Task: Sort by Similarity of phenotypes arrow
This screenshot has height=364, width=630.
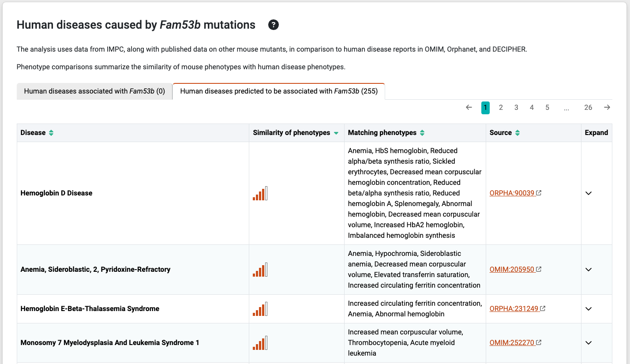Action: coord(336,133)
